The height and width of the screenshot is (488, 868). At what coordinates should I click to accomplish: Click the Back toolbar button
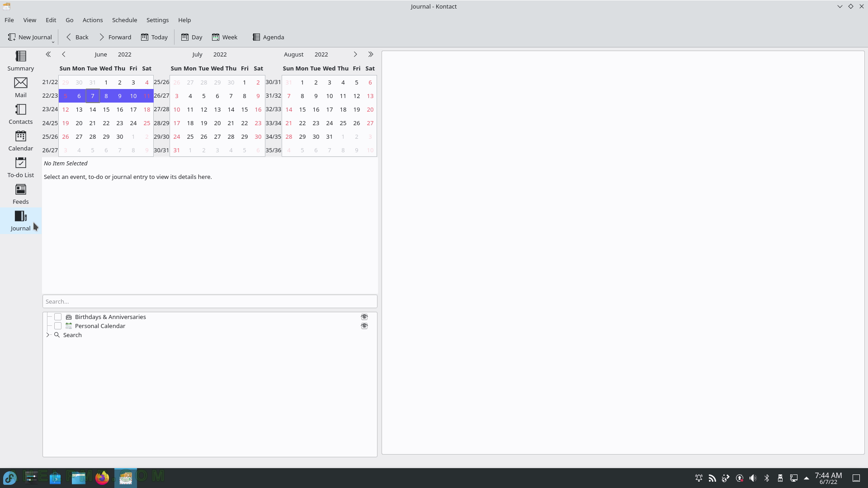point(77,37)
